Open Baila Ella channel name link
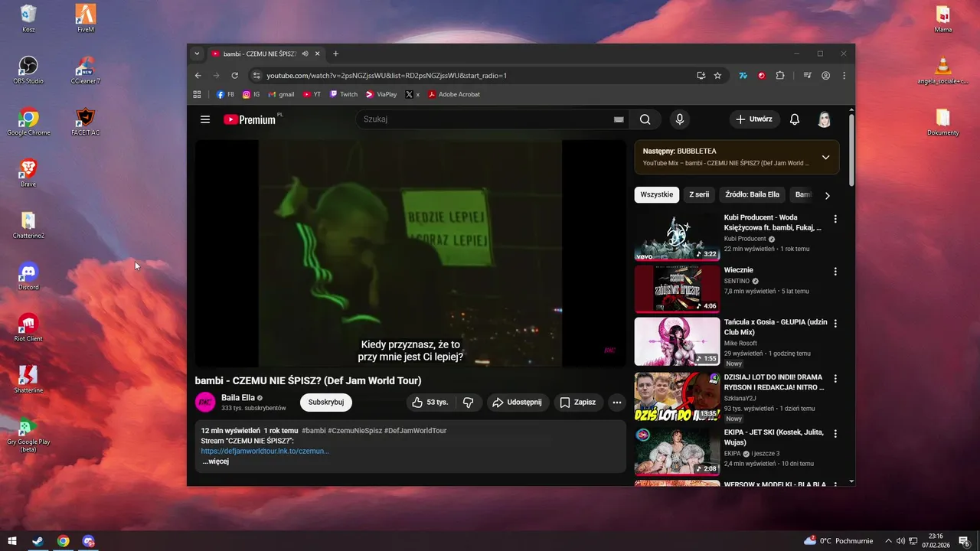 coord(237,398)
